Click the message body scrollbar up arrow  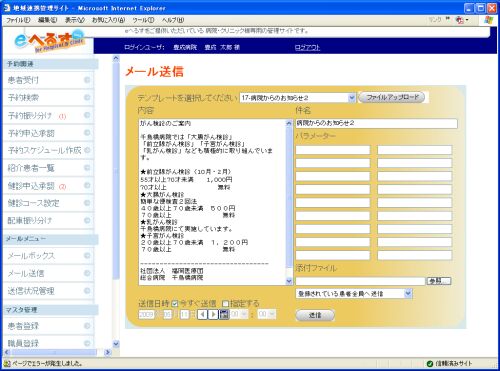tap(289, 123)
